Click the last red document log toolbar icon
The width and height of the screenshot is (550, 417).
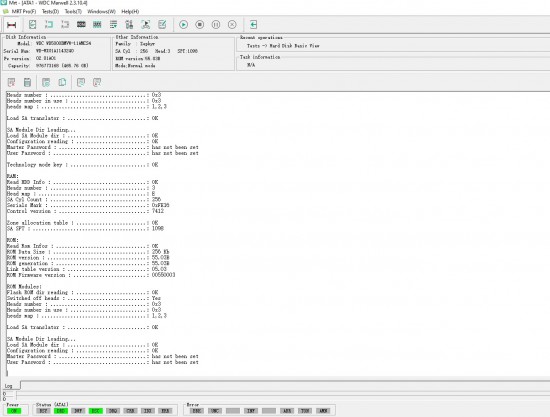tap(97, 82)
